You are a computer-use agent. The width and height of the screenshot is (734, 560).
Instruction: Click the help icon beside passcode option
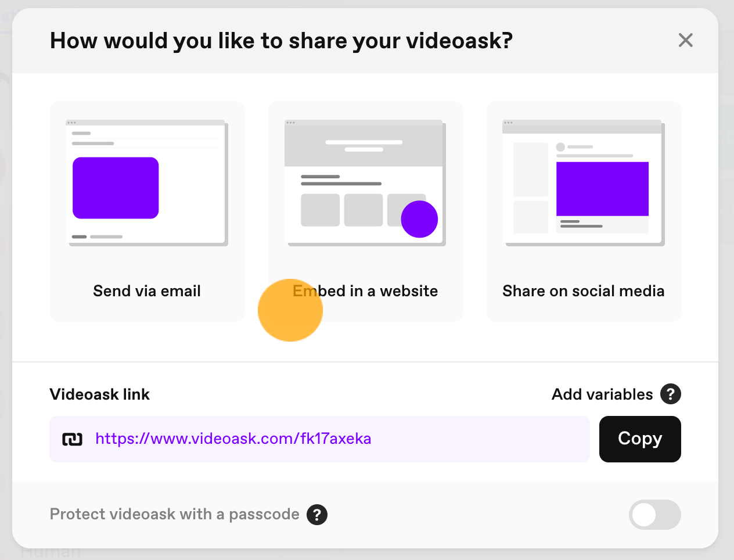[317, 514]
